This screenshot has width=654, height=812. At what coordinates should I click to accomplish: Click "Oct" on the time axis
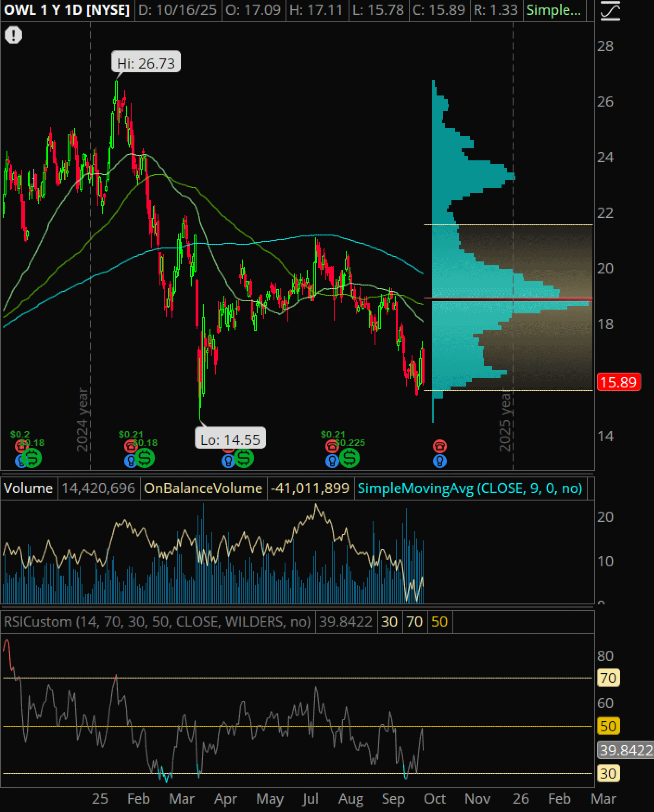point(435,799)
